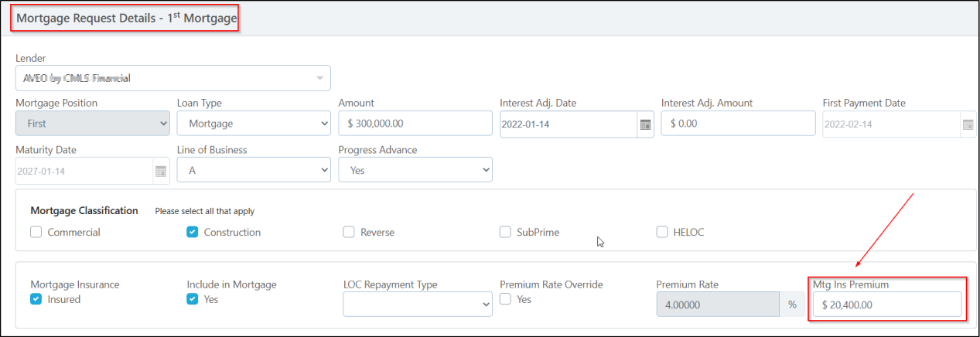
Task: Select the HELOC checkbox
Action: 662,232
